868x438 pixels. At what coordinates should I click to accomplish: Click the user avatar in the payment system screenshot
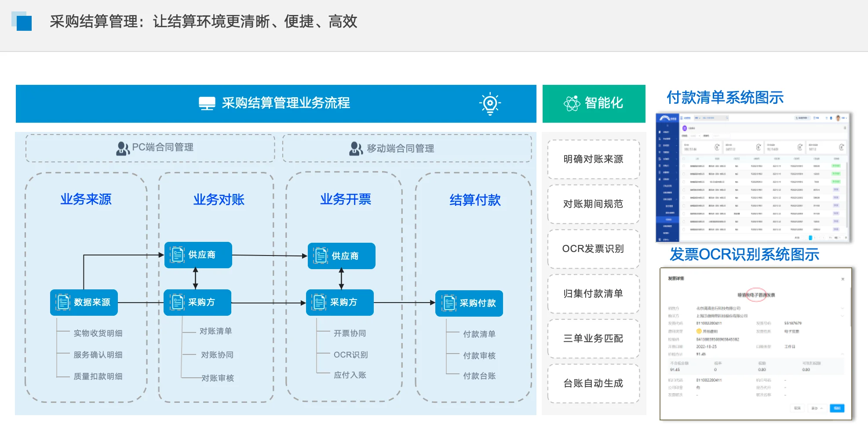[x=838, y=118]
